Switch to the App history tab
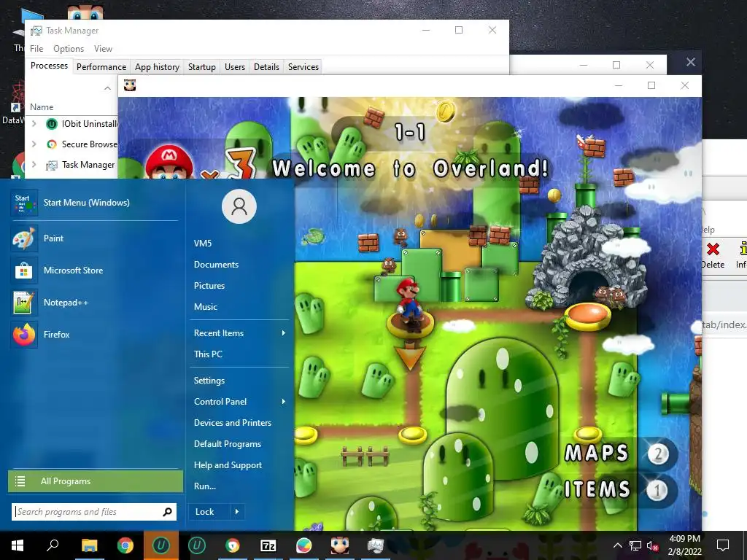This screenshot has width=747, height=560. click(x=158, y=66)
